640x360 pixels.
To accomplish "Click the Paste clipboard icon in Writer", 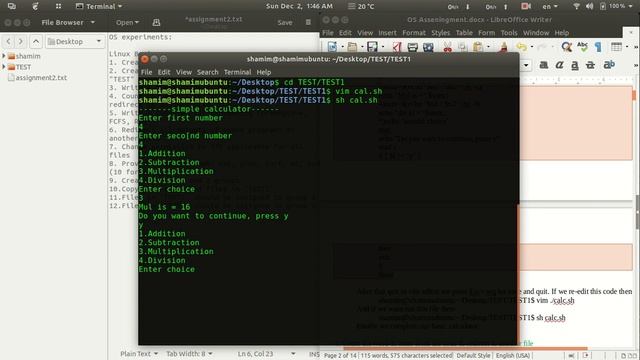I will (x=478, y=47).
